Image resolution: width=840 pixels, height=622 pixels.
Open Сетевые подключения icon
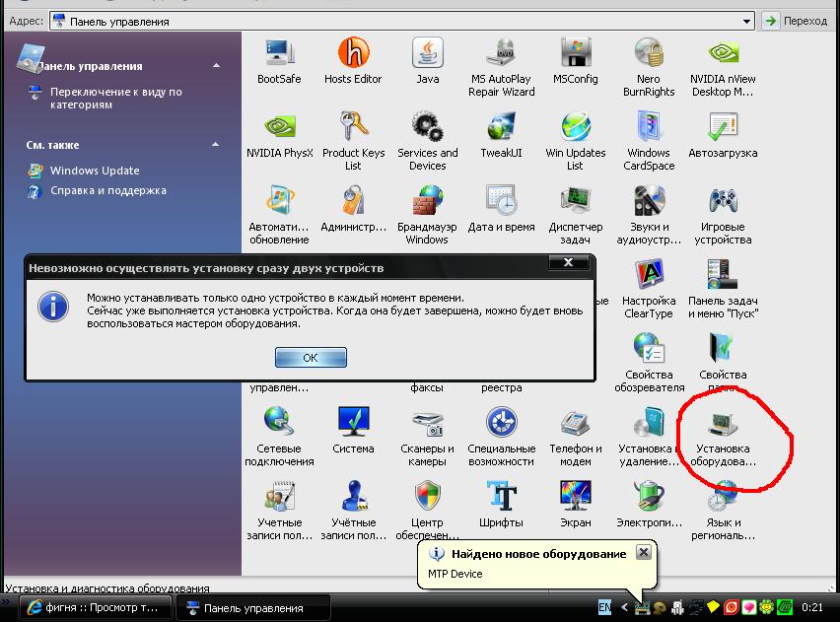(279, 437)
